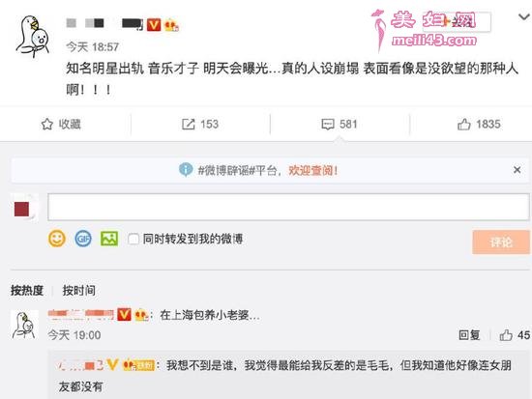Click the 回复 reply link
Screen dimensions: 532x399
point(469,335)
